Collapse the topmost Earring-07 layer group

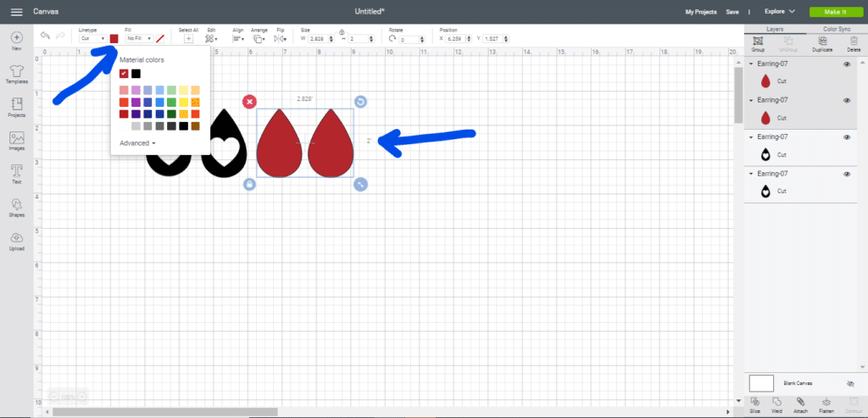click(751, 64)
